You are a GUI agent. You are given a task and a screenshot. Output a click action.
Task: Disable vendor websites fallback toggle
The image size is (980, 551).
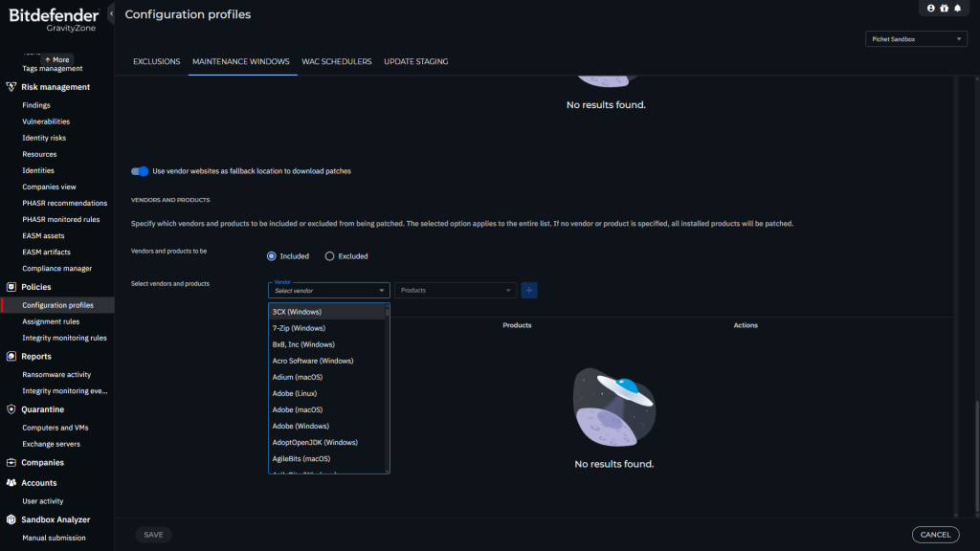click(141, 171)
